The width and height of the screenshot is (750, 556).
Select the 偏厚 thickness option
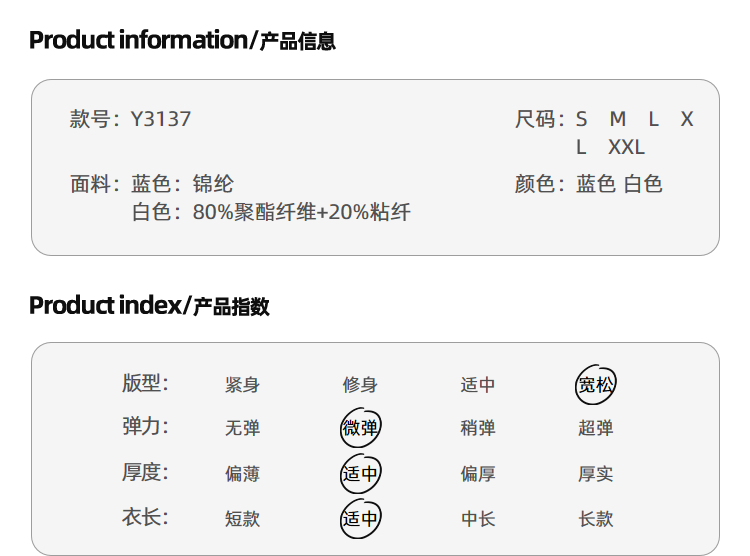pos(477,474)
